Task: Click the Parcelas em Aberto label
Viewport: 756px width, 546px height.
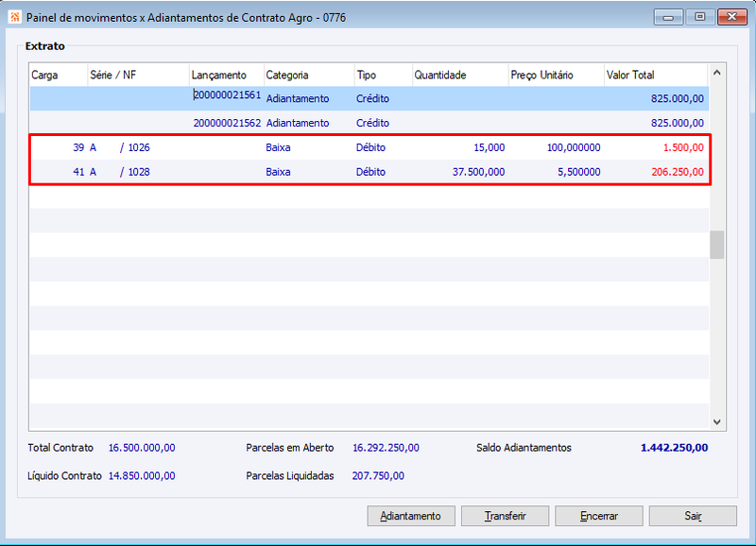Action: point(290,448)
